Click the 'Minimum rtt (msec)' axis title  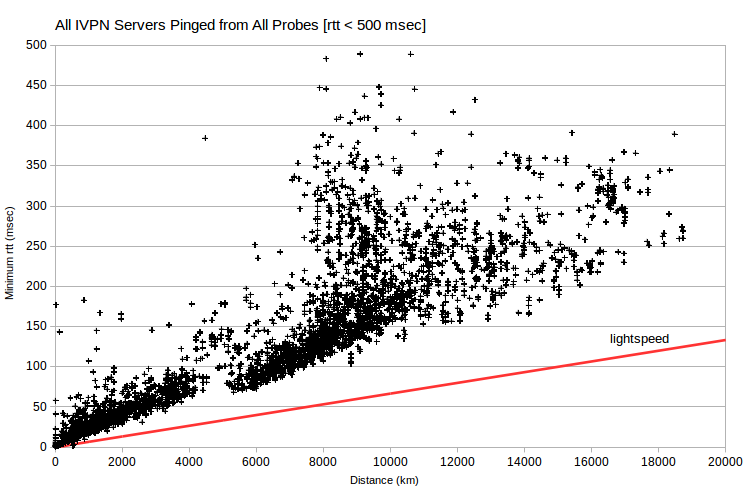point(10,253)
